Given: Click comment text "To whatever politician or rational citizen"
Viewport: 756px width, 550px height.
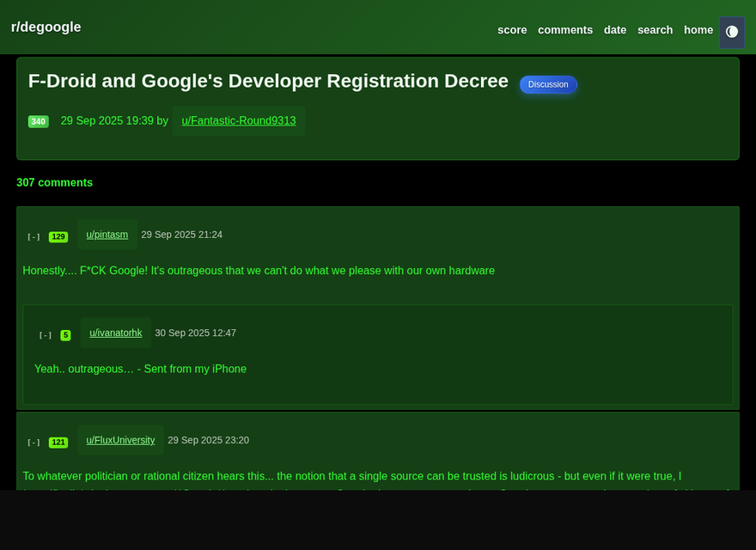Looking at the screenshot, I should point(119,476).
